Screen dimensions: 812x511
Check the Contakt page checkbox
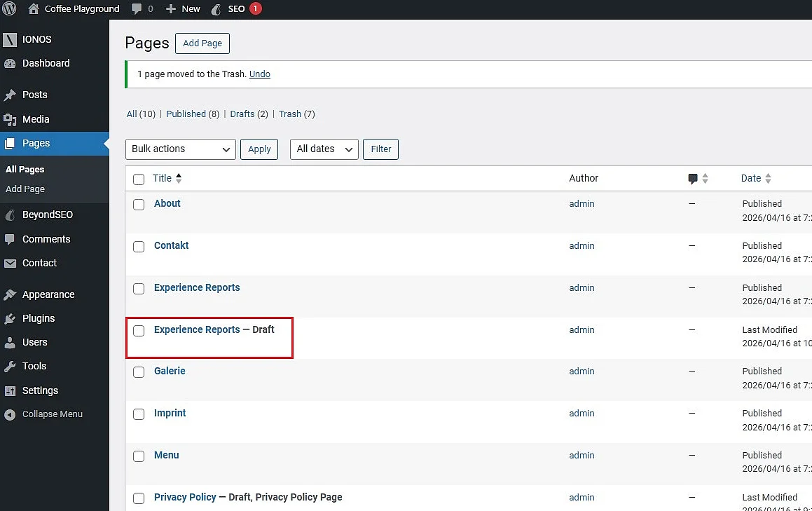(x=139, y=247)
